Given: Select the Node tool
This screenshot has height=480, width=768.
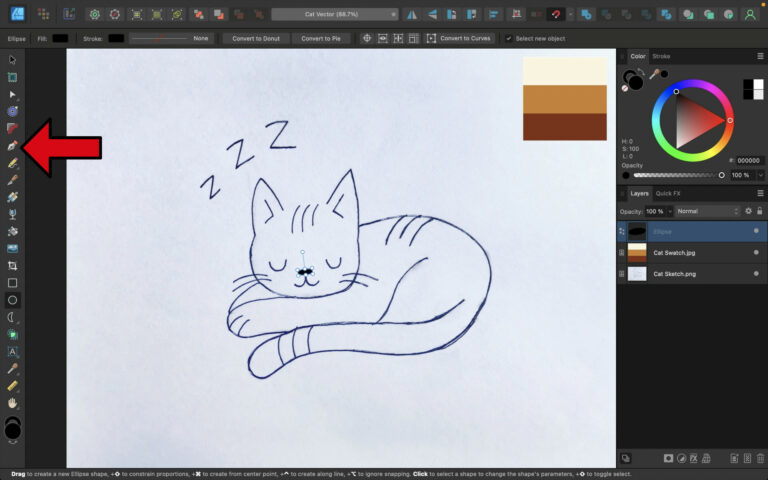Looking at the screenshot, I should point(12,94).
